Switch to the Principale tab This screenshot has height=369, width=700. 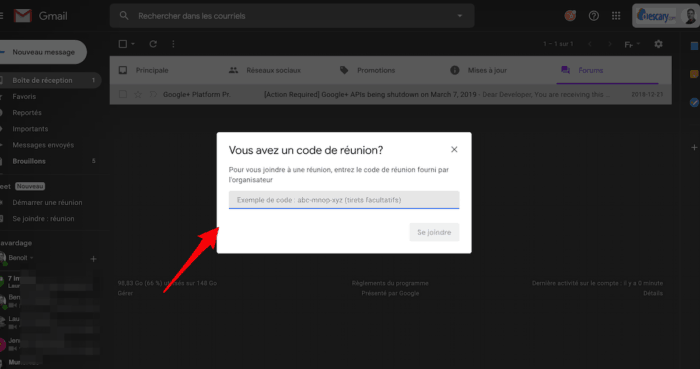point(165,70)
